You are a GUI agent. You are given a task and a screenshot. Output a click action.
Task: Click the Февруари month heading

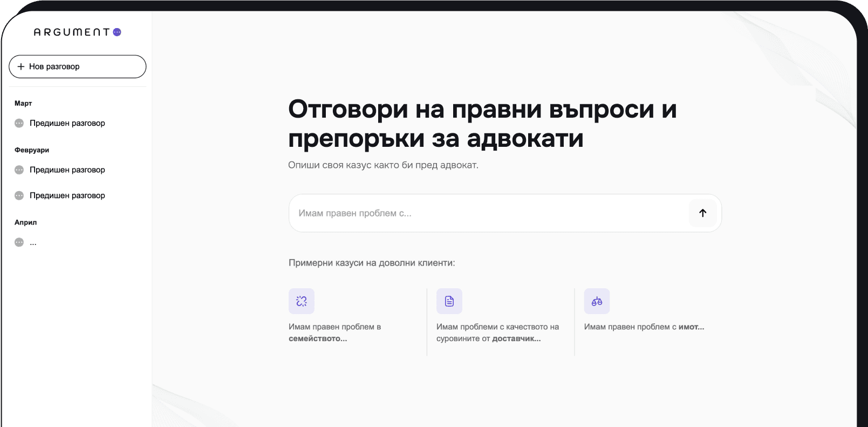[32, 150]
